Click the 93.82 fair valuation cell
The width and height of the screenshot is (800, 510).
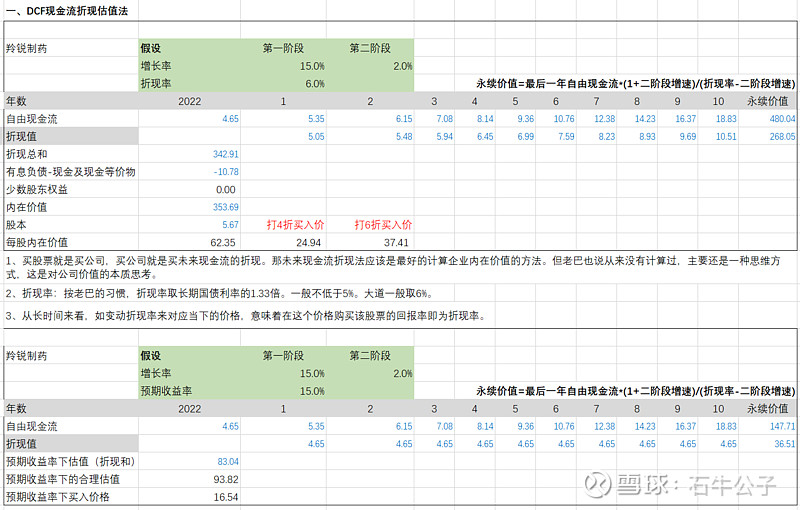point(226,479)
